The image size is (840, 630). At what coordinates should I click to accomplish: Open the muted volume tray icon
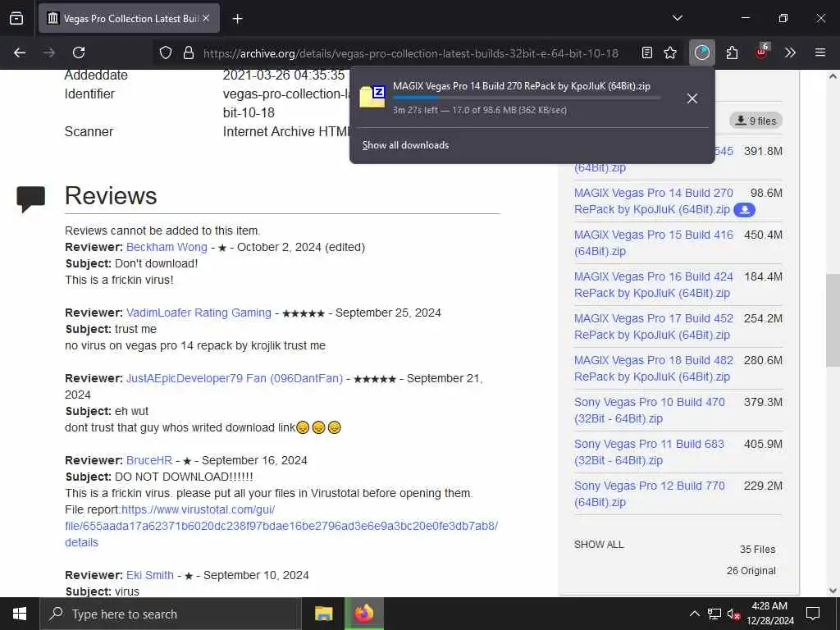734,614
